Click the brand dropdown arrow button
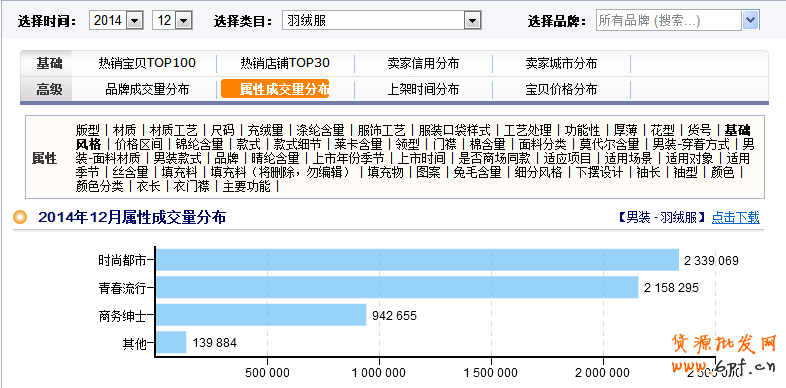 coord(750,21)
